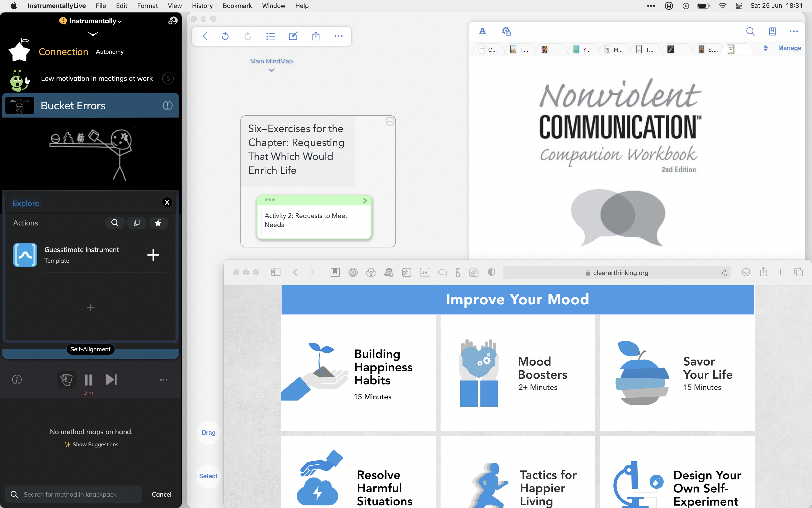Toggle the Safari sidebar
Viewport: 812px width, 508px height.
pyautogui.click(x=275, y=272)
